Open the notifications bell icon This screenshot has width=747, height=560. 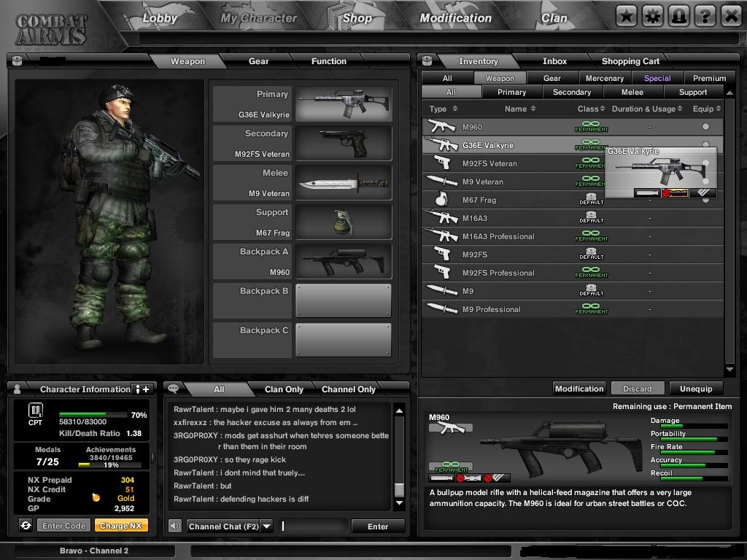(678, 17)
